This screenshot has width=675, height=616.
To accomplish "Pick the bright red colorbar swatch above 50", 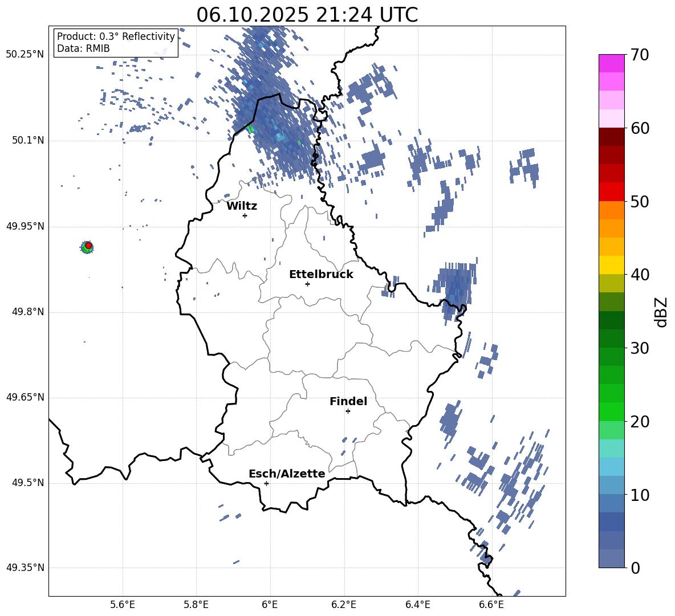I will pyautogui.click(x=611, y=192).
